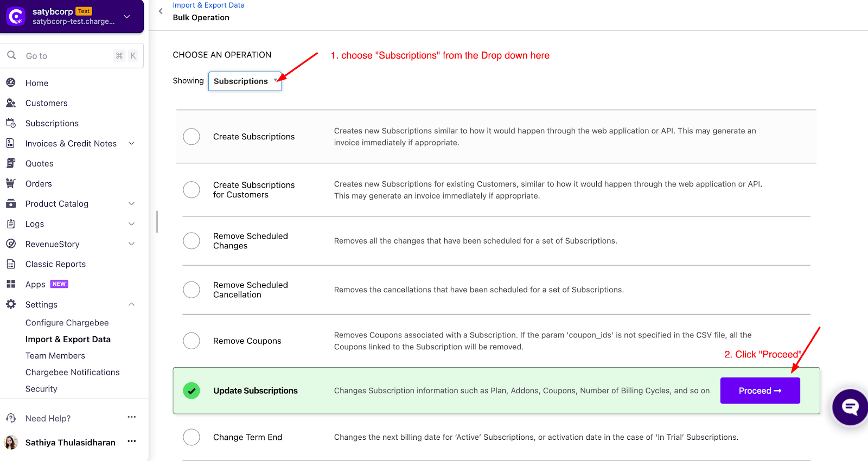Image resolution: width=868 pixels, height=461 pixels.
Task: Follow the Import & Export Data breadcrumb link
Action: coord(209,5)
